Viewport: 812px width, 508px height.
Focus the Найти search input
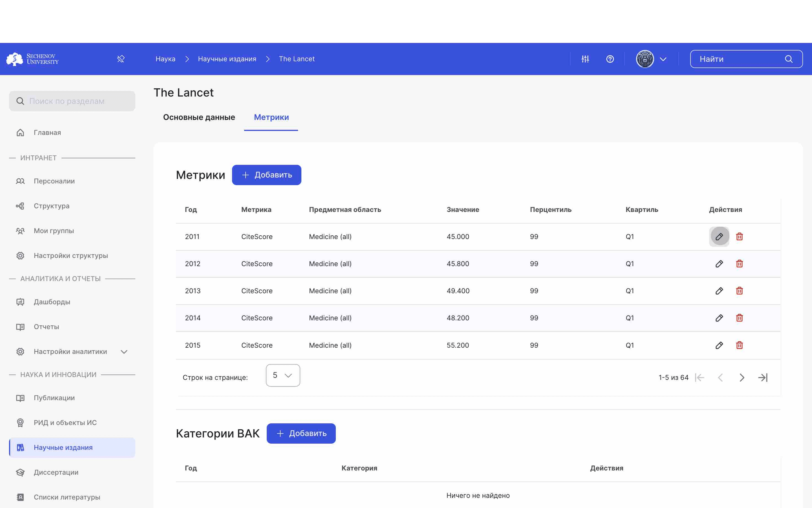[746, 59]
